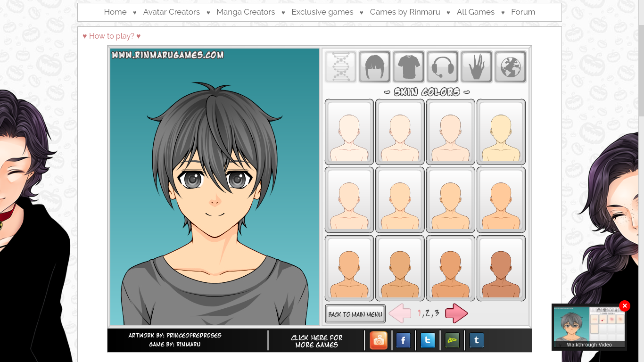Share via the Facebook icon
644x362 pixels.
[403, 340]
